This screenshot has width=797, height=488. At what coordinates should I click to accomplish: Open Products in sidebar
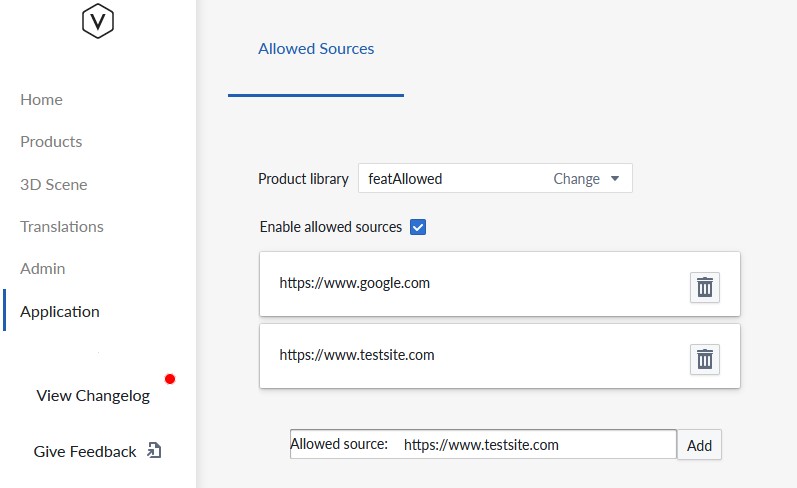click(x=51, y=142)
